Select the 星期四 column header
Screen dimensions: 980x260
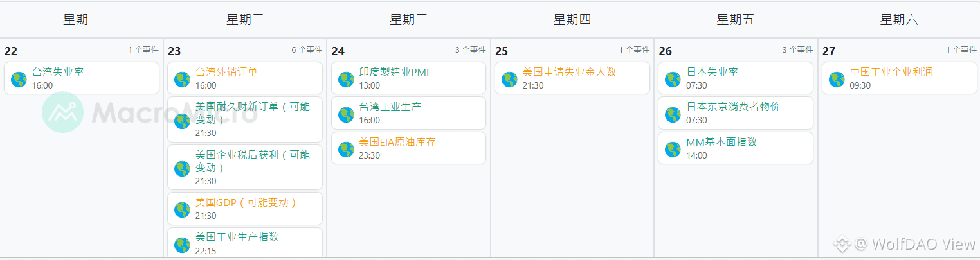(572, 20)
